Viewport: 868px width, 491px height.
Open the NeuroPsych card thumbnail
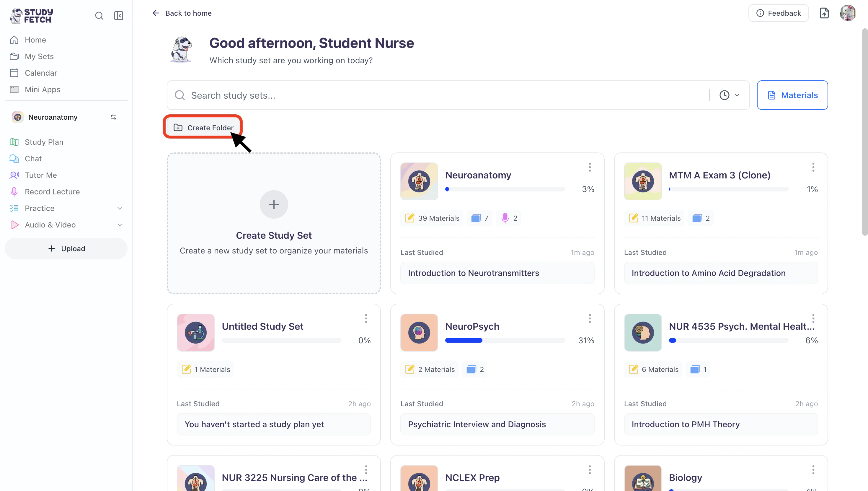pos(419,333)
